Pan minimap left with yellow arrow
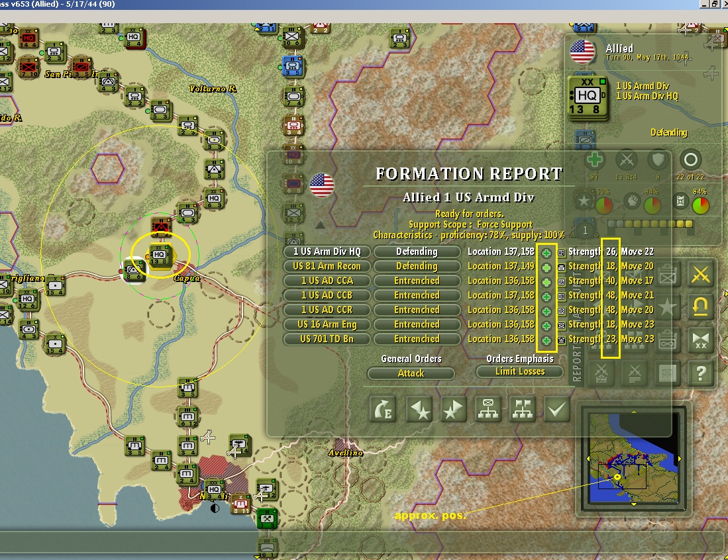 588,459
